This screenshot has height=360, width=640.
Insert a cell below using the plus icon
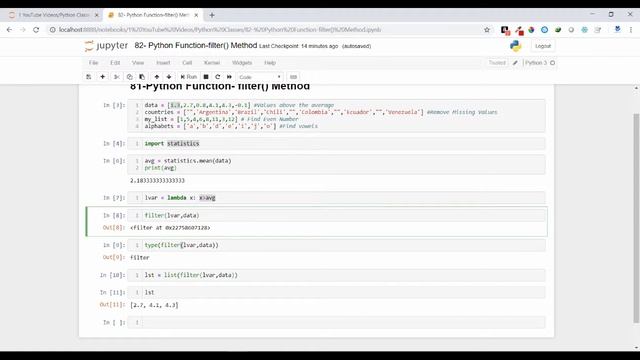coord(102,77)
